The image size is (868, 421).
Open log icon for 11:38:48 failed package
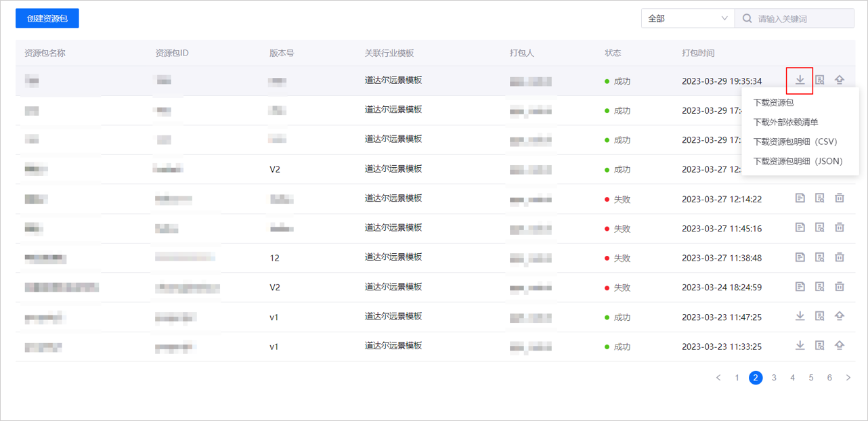click(800, 257)
